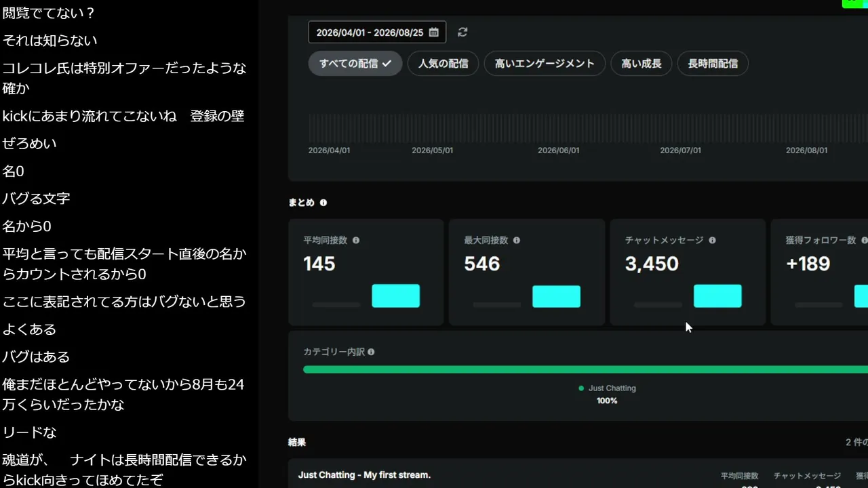Image resolution: width=868 pixels, height=488 pixels.
Task: Click chat message ここに表記されてる方はバグないと思う
Action: (125, 302)
